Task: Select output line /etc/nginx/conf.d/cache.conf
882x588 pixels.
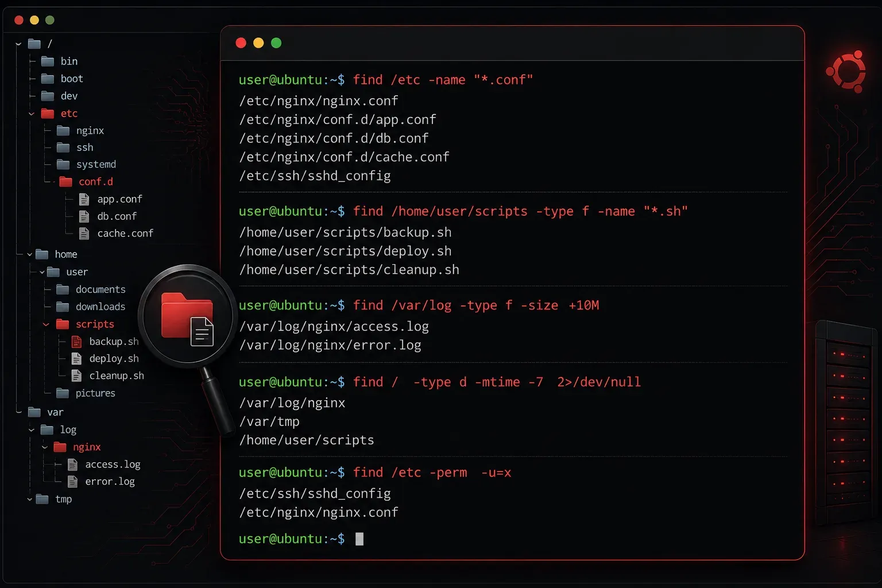Action: tap(344, 157)
